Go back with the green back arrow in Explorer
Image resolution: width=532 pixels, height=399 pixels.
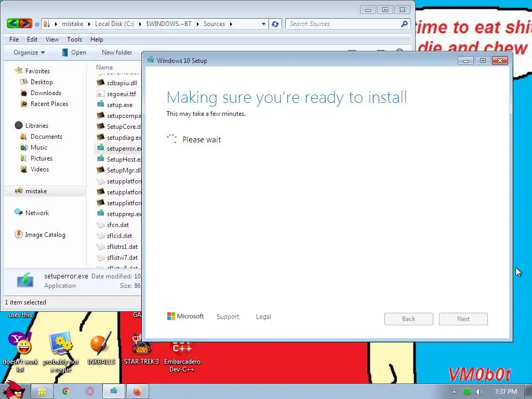[x=13, y=23]
